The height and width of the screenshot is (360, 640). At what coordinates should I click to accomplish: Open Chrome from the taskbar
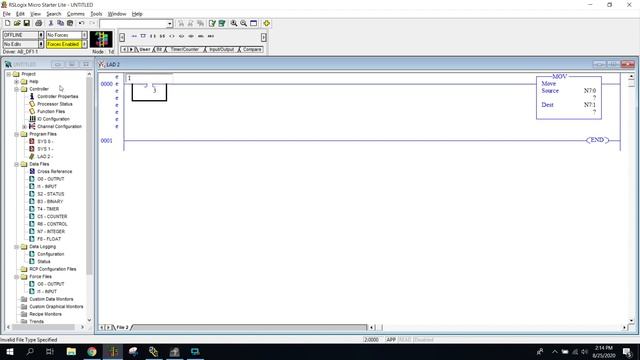pos(92,351)
